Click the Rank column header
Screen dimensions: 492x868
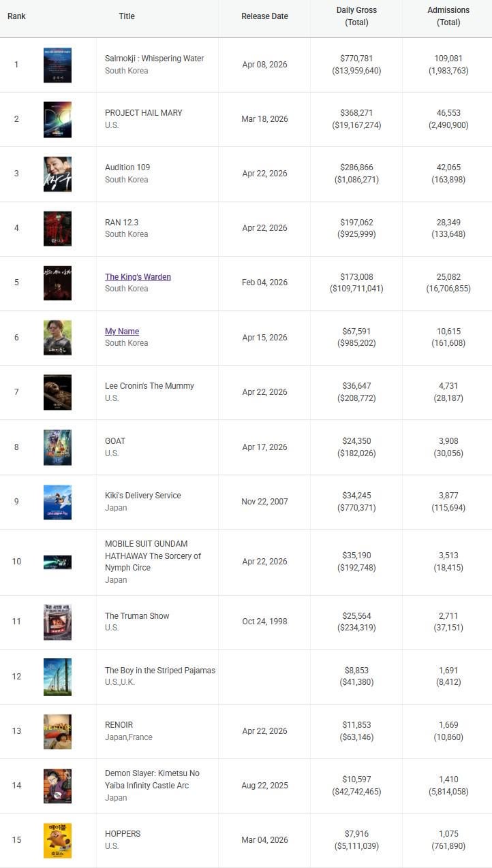[x=16, y=16]
